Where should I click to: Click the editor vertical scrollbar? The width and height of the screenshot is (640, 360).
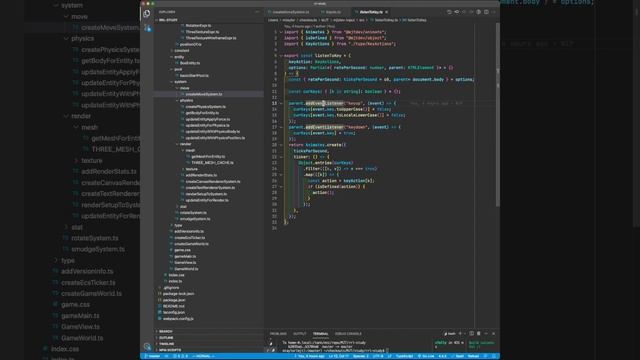click(x=498, y=114)
